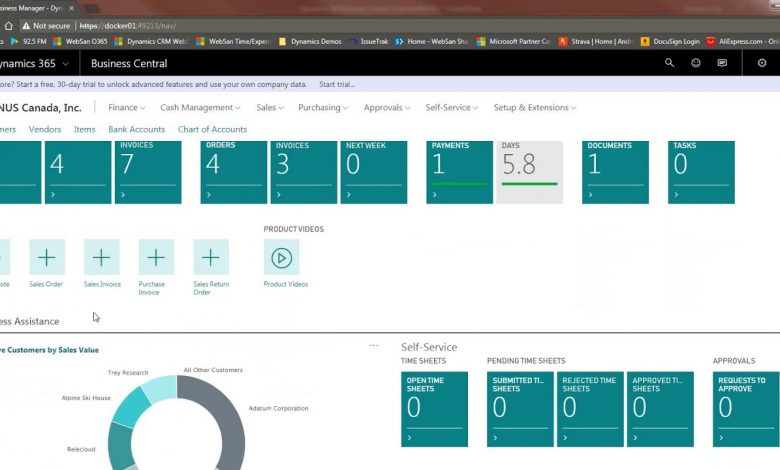Open the WebSan Time/Expense bookmark

233,41
